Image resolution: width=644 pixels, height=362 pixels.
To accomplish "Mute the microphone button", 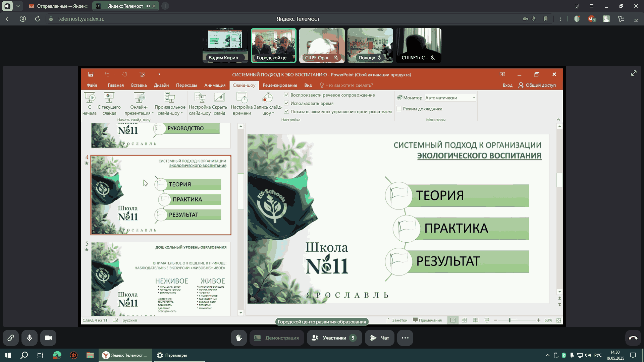I will tap(30, 338).
